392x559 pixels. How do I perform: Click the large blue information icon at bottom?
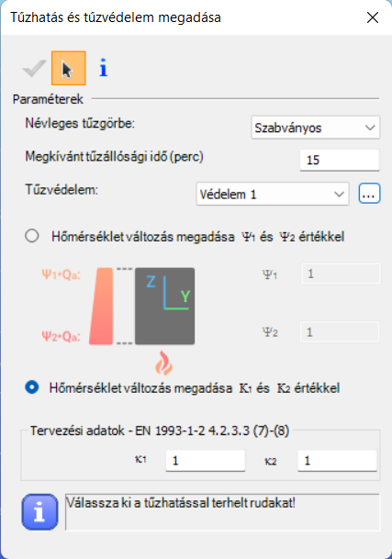tap(39, 512)
